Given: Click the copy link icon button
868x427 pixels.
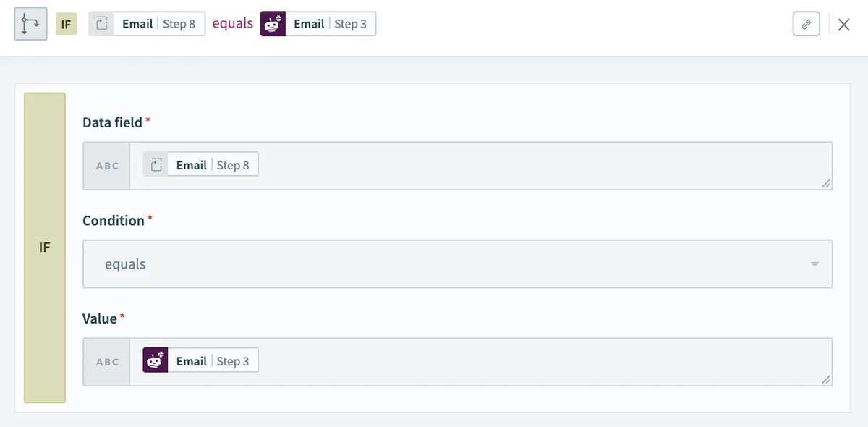Looking at the screenshot, I should tap(807, 24).
